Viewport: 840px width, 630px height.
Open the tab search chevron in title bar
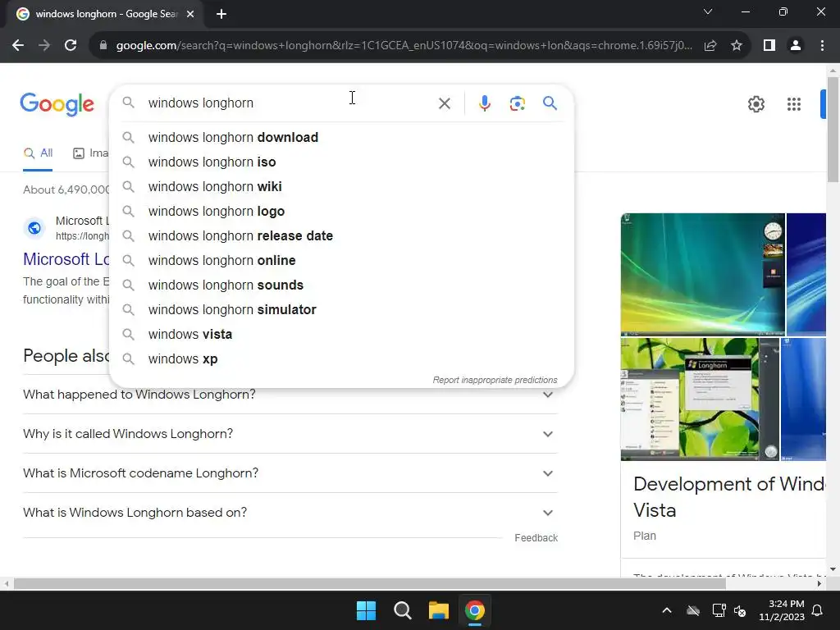[x=708, y=11]
